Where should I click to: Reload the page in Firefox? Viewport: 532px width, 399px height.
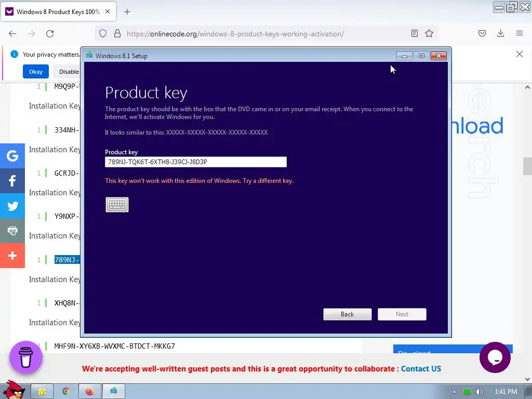[x=50, y=34]
